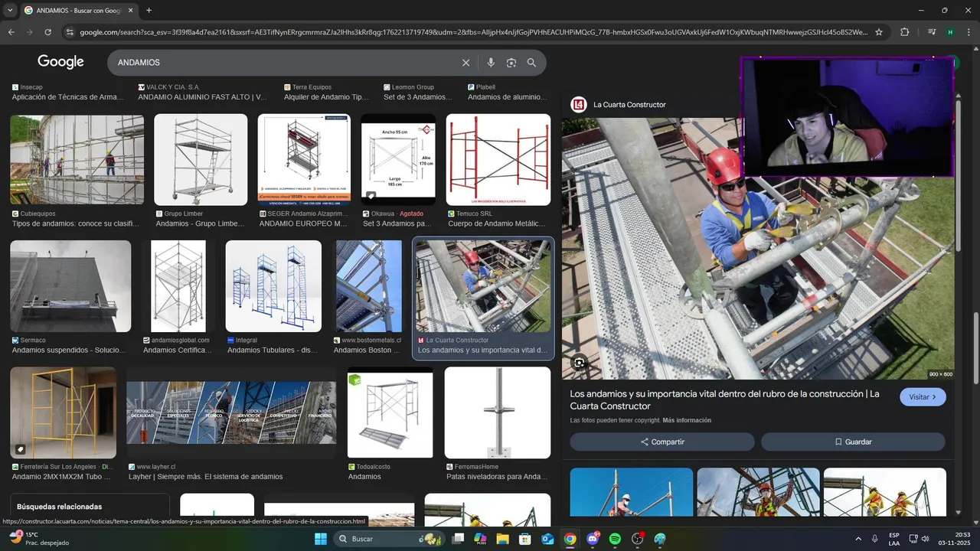Screen dimensions: 980x551
Task: Click the Windows taskbar Buscar search box
Action: [x=389, y=539]
